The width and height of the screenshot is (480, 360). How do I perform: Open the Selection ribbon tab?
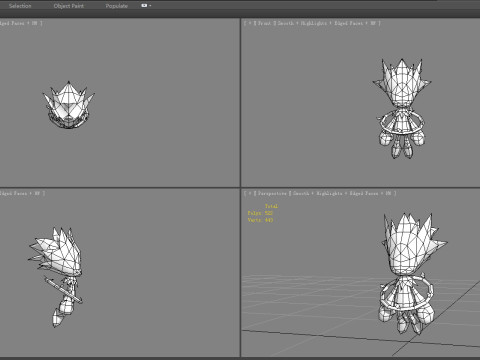point(20,6)
